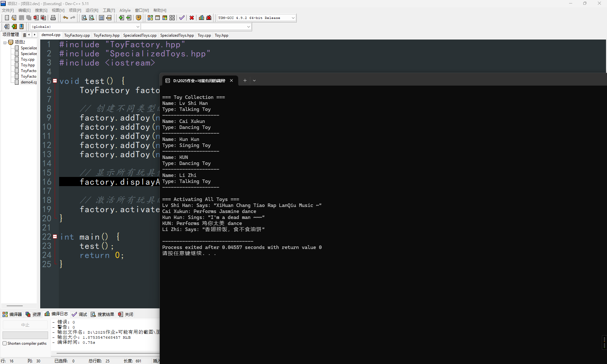This screenshot has height=364, width=607.
Task: Click the terminal window scrollbar thumb
Action: [604, 343]
